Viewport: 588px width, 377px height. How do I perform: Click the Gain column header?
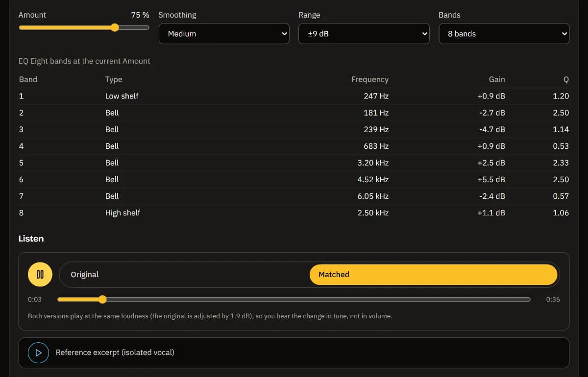(497, 79)
